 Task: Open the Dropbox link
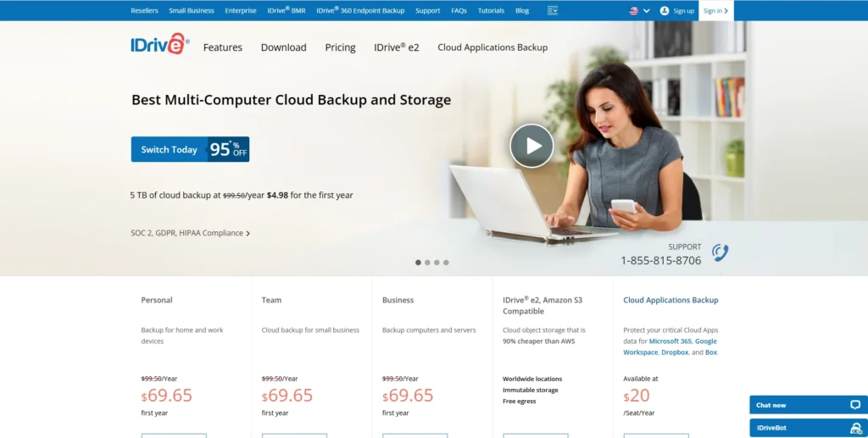pyautogui.click(x=675, y=352)
